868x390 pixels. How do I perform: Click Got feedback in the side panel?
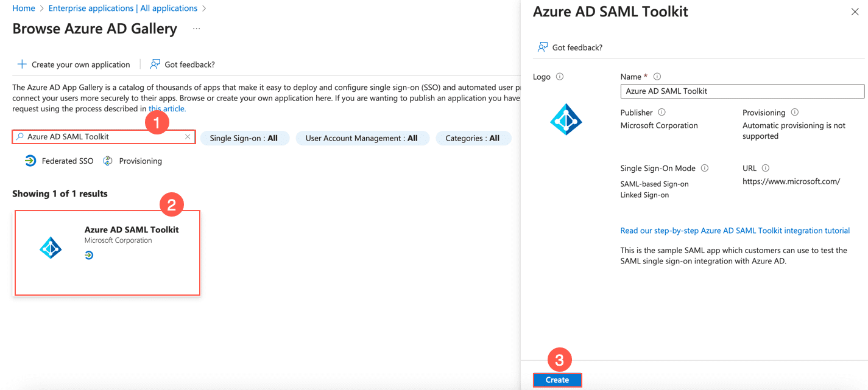tap(570, 47)
